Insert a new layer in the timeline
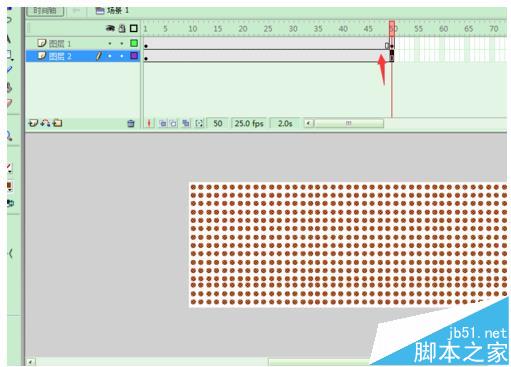The image size is (511, 367). pyautogui.click(x=33, y=123)
